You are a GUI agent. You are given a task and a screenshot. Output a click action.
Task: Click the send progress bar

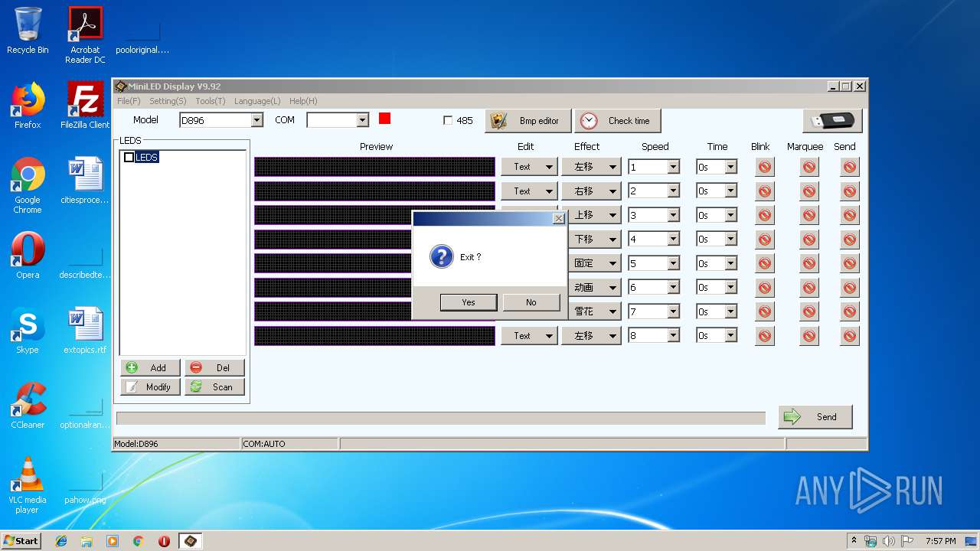[x=440, y=418]
